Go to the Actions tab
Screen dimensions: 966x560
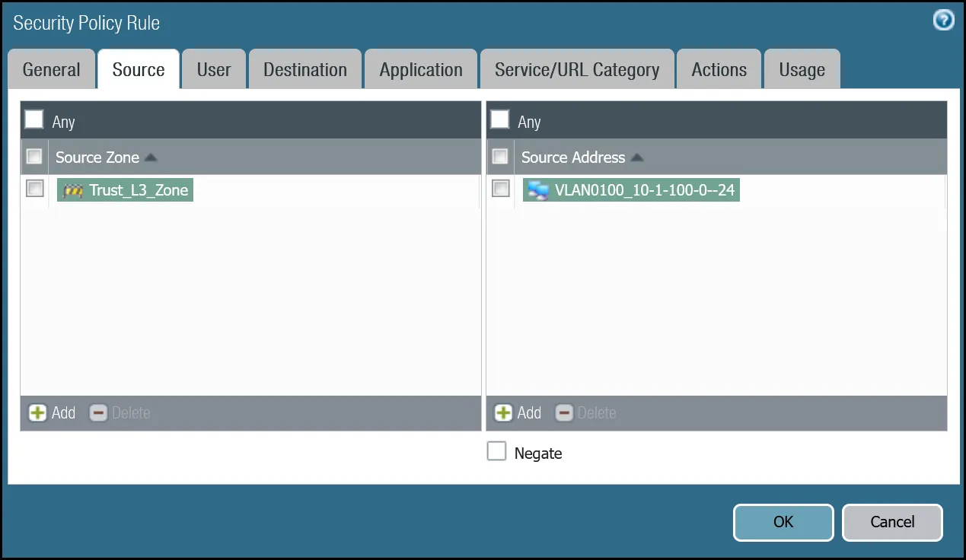719,70
